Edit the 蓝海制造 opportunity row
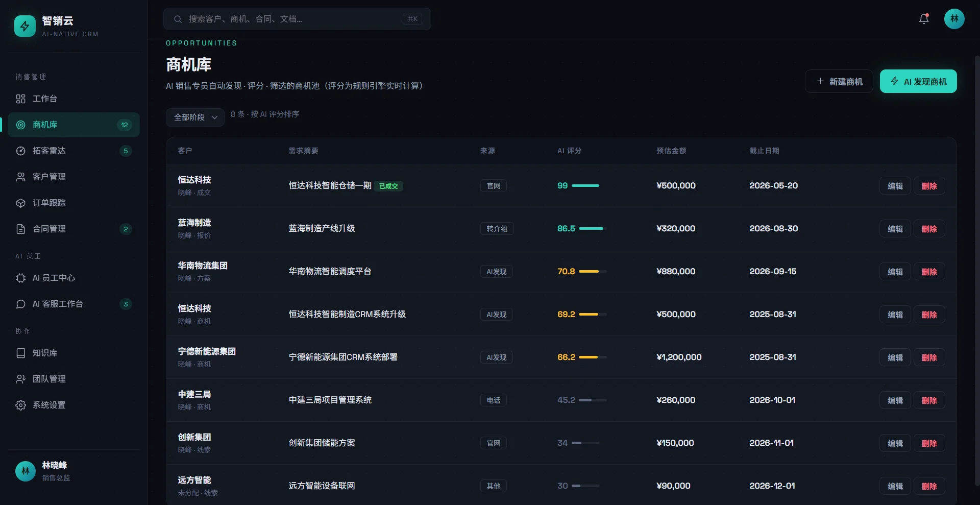Image resolution: width=980 pixels, height=505 pixels. point(895,229)
